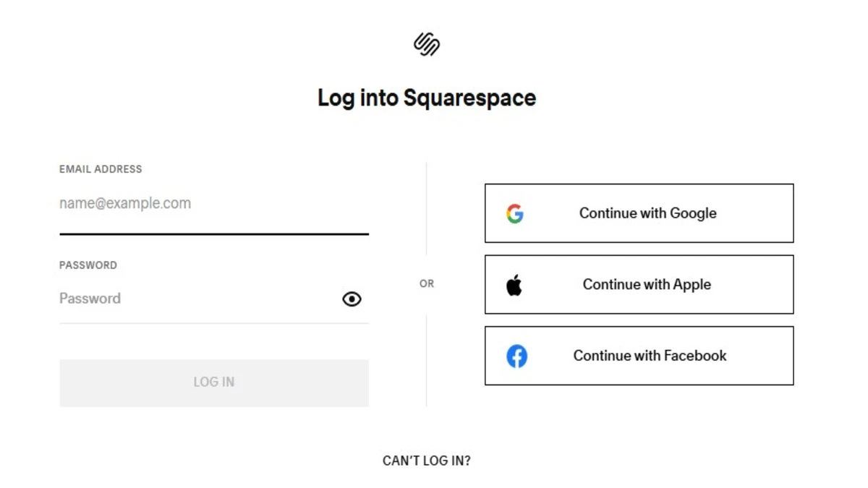
Task: Click the Facebook icon on the sign-in button
Action: click(x=516, y=356)
